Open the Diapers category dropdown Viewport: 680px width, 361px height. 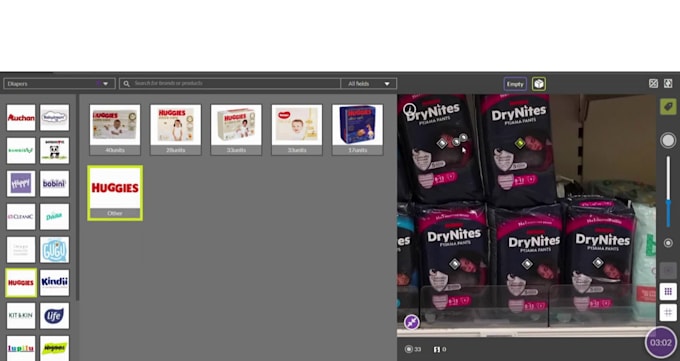[x=59, y=84]
